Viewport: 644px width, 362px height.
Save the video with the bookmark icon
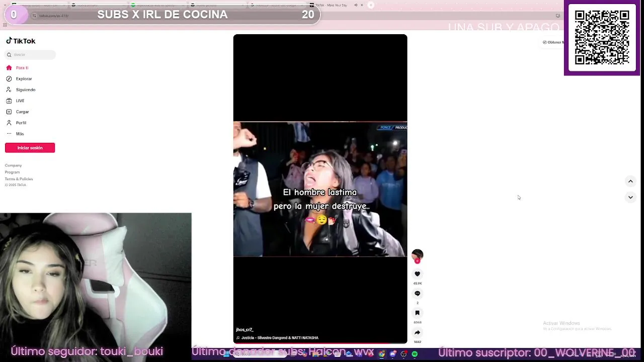417,313
